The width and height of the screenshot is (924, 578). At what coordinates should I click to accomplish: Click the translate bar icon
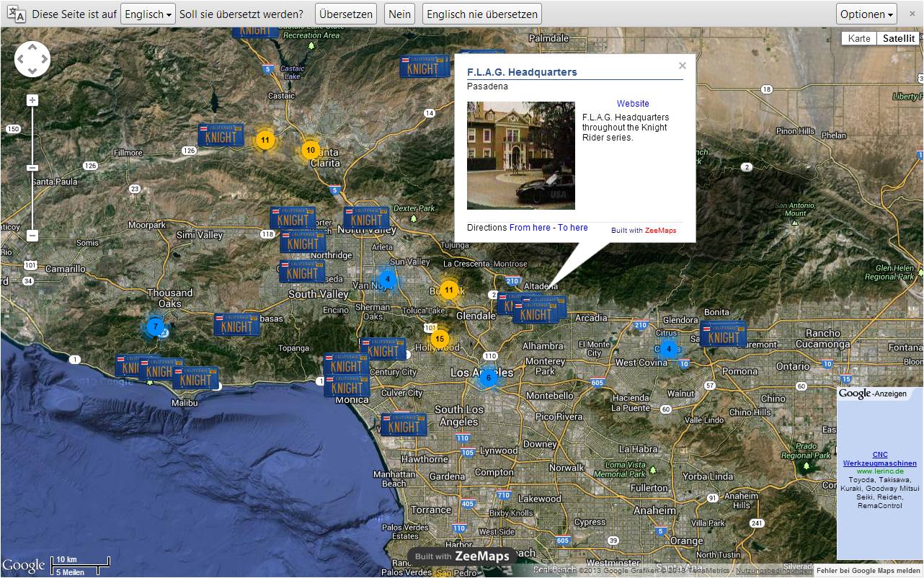coord(16,14)
